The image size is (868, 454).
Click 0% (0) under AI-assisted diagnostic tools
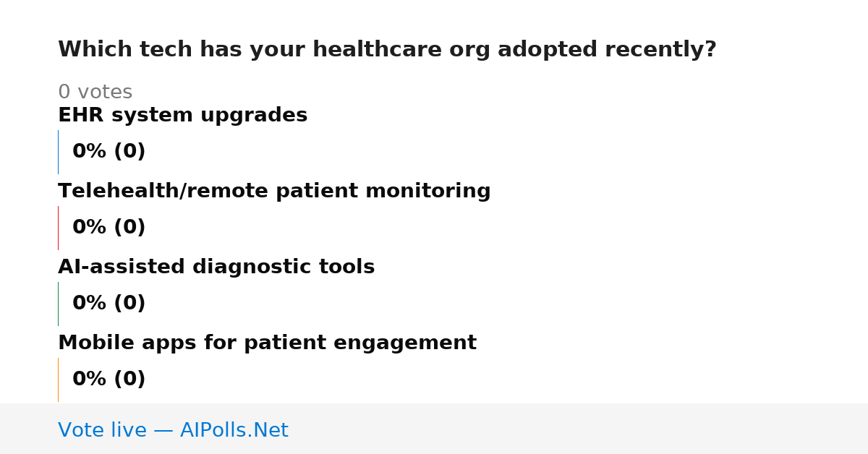(109, 304)
